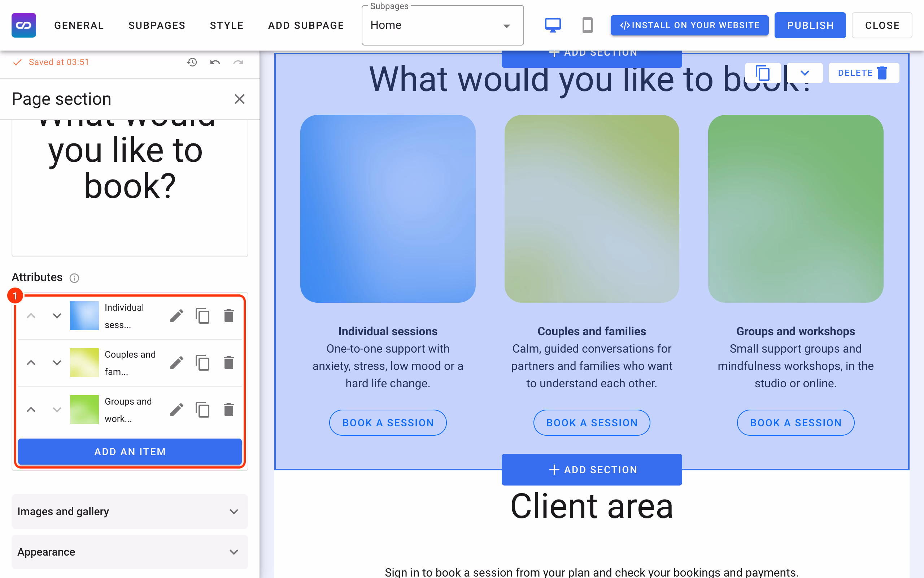Move Groups and workshops item up

click(x=31, y=410)
